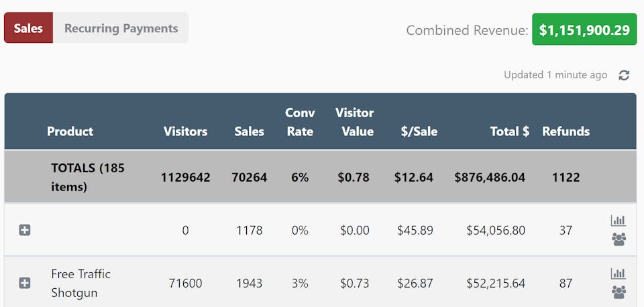Screen dimensions: 644x307
Task: Sort by Visitor Value column header
Action: click(355, 122)
